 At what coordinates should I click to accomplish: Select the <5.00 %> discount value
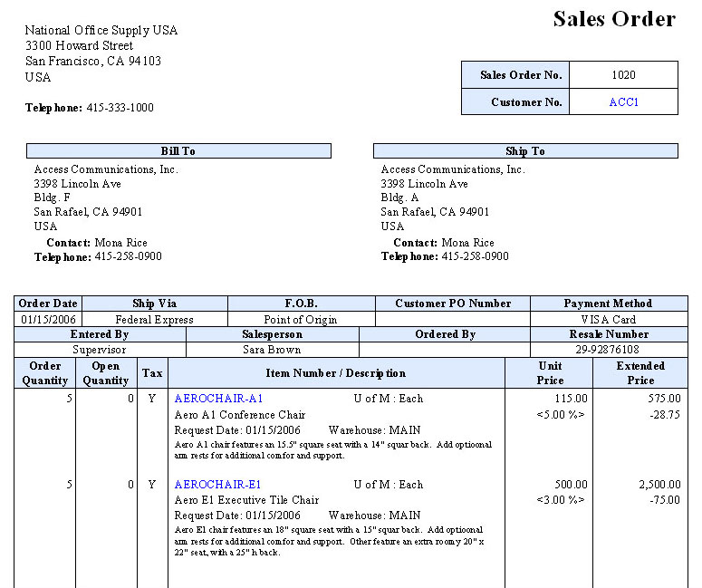pos(561,414)
